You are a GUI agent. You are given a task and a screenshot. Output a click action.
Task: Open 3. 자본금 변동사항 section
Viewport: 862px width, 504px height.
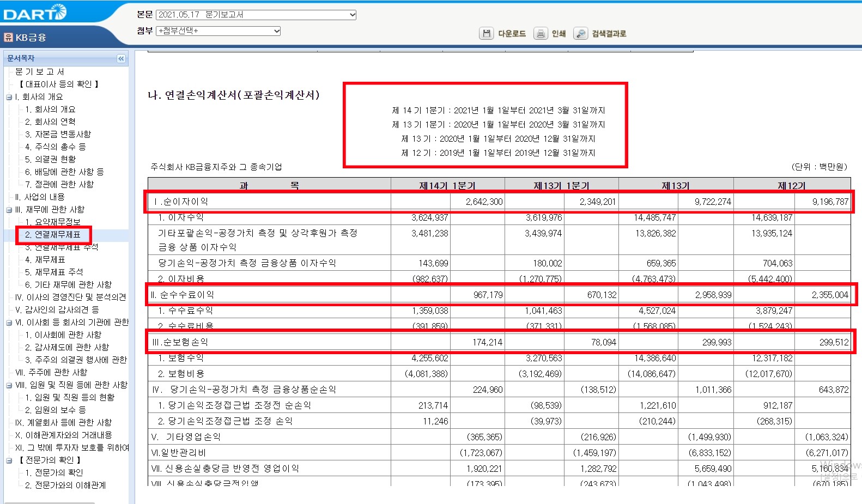click(x=58, y=134)
